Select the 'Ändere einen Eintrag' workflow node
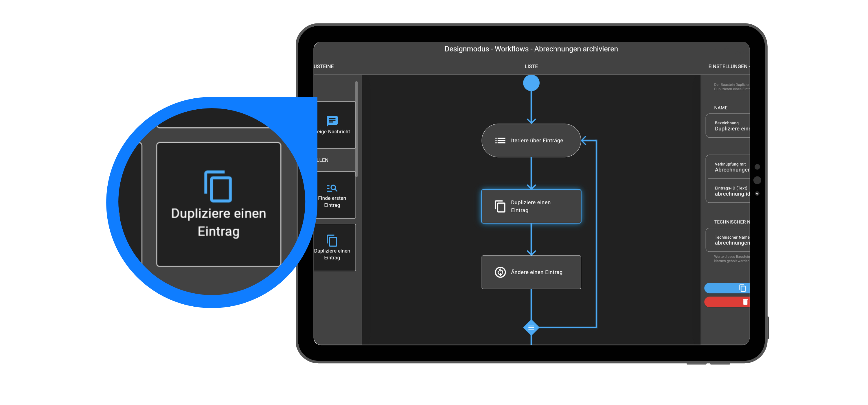The image size is (868, 405). 531,272
